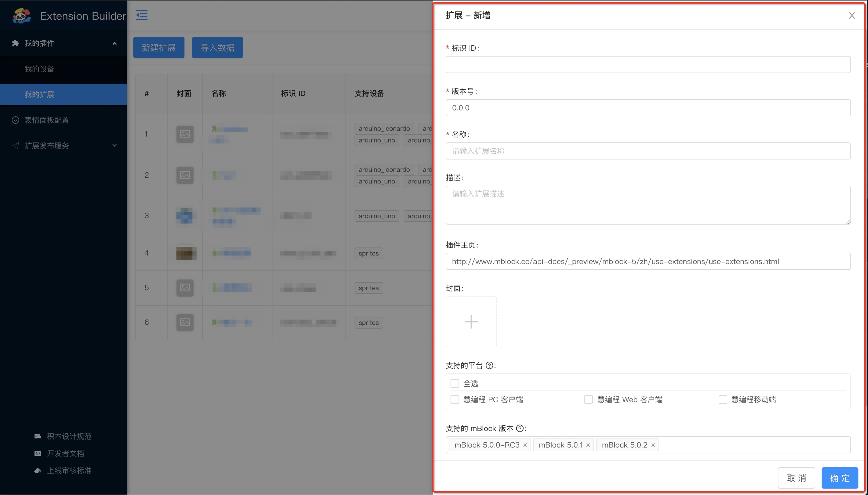Click the Extension Builder panda logo
Viewport: 868px width, 495px height.
coord(21,16)
